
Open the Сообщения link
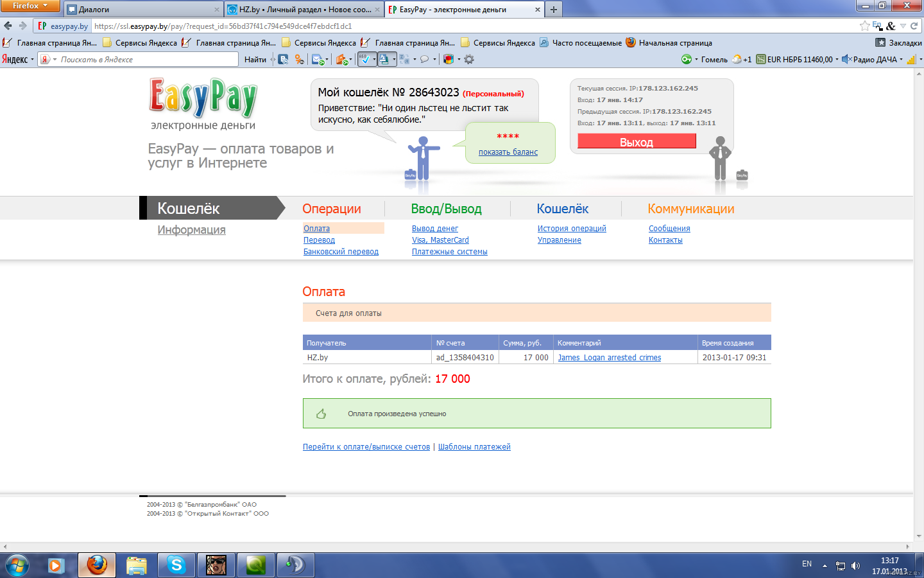tap(669, 229)
